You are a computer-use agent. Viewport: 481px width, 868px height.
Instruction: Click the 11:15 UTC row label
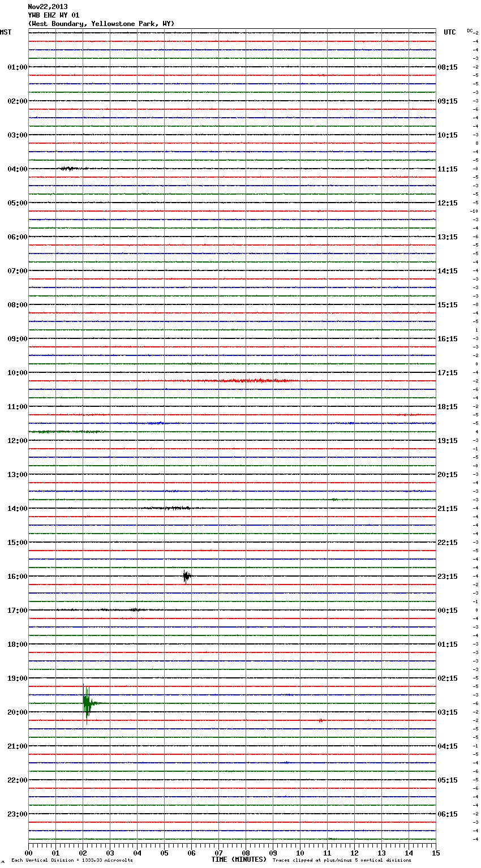click(x=448, y=169)
